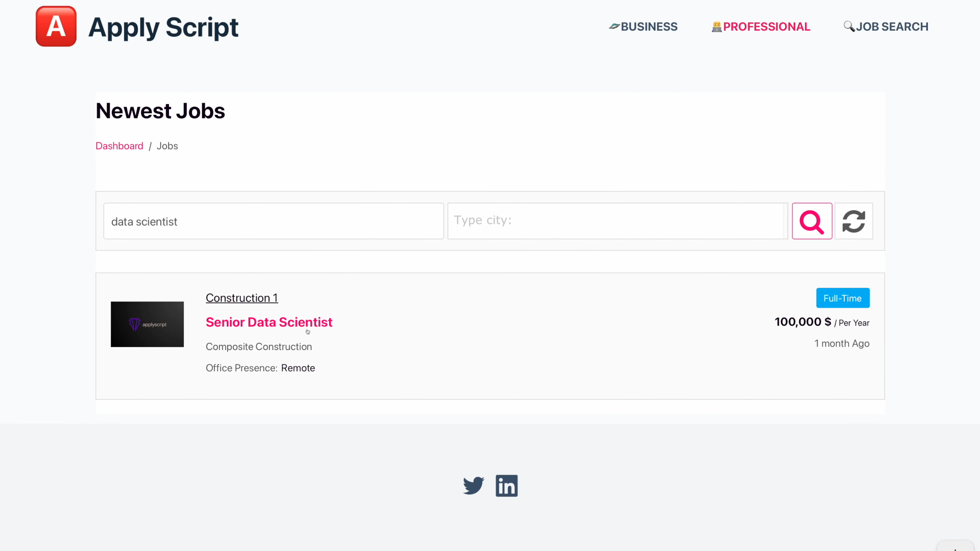
Task: Open the LinkedIn icon in footer
Action: click(506, 486)
